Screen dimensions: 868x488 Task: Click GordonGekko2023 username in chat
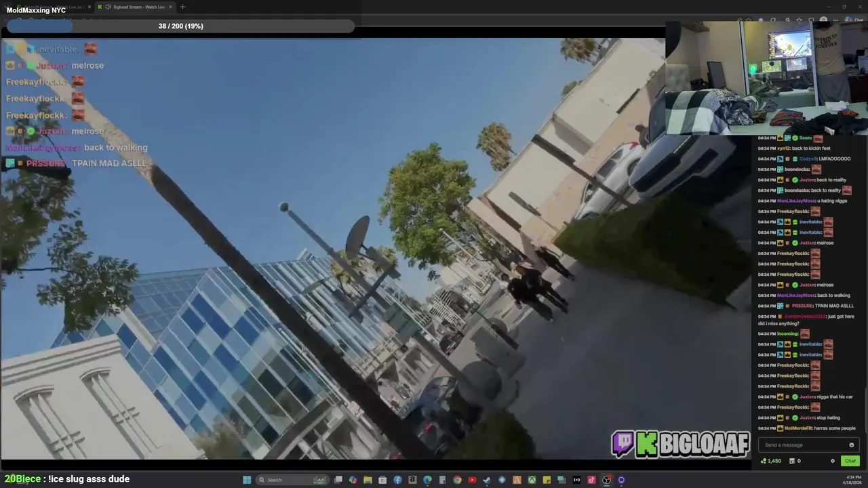[x=806, y=317]
